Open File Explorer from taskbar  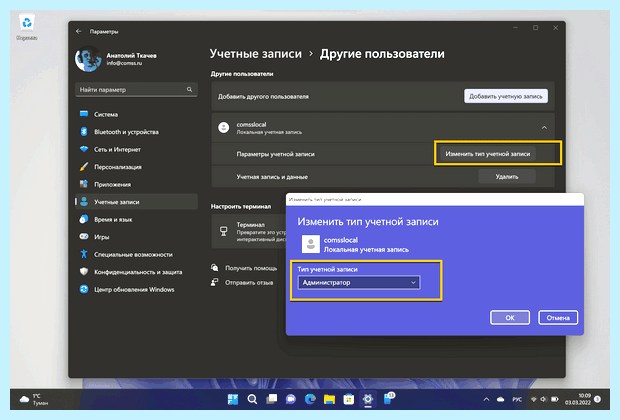point(329,399)
